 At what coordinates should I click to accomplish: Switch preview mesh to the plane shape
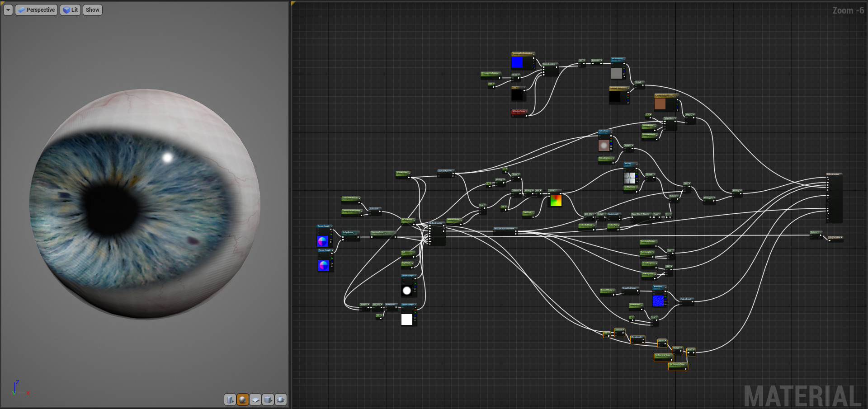tap(255, 400)
